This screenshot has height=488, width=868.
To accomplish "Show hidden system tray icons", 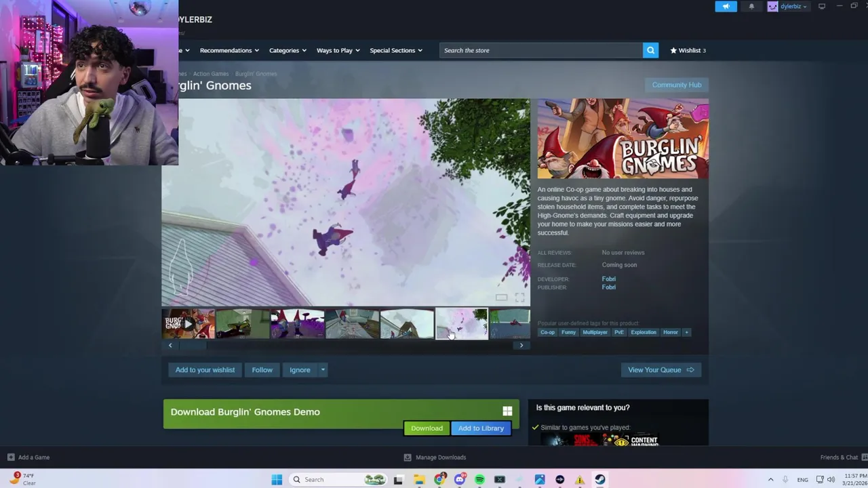I will point(770,479).
